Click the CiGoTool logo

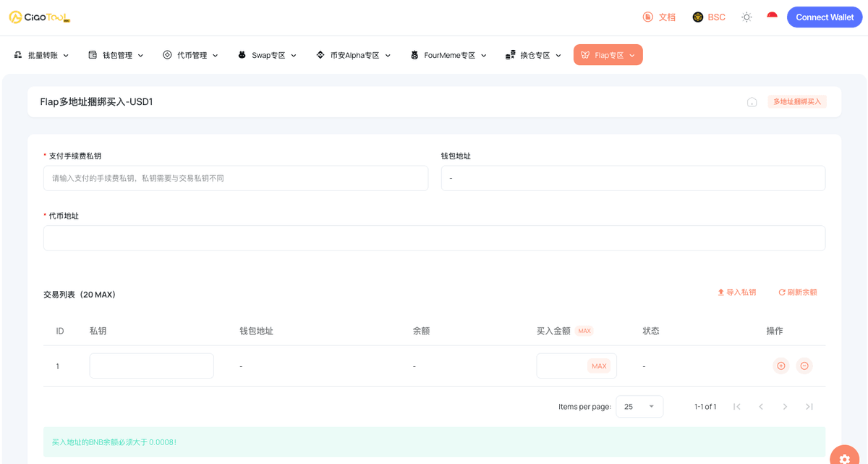[x=40, y=17]
